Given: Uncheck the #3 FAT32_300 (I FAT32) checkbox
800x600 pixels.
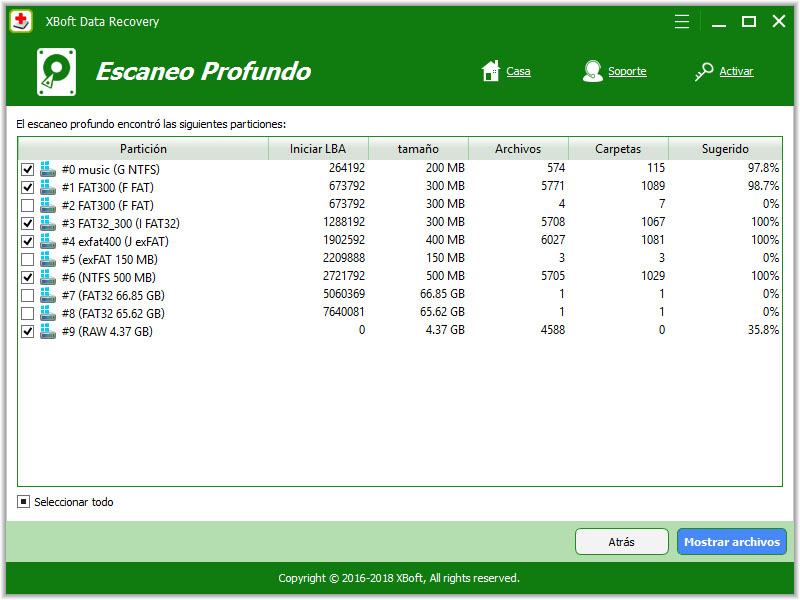Looking at the screenshot, I should point(28,223).
